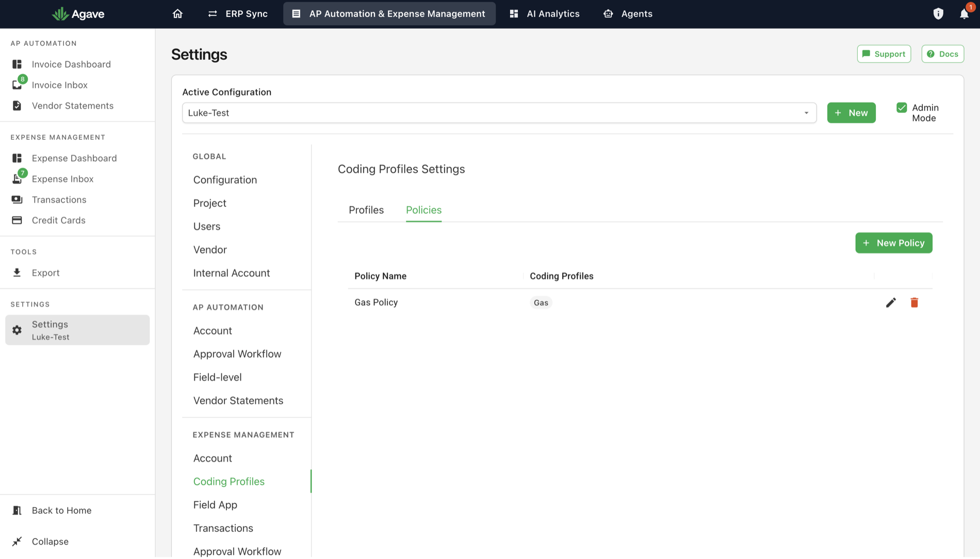Click the Collapse sidebar arrows icon

click(x=17, y=541)
